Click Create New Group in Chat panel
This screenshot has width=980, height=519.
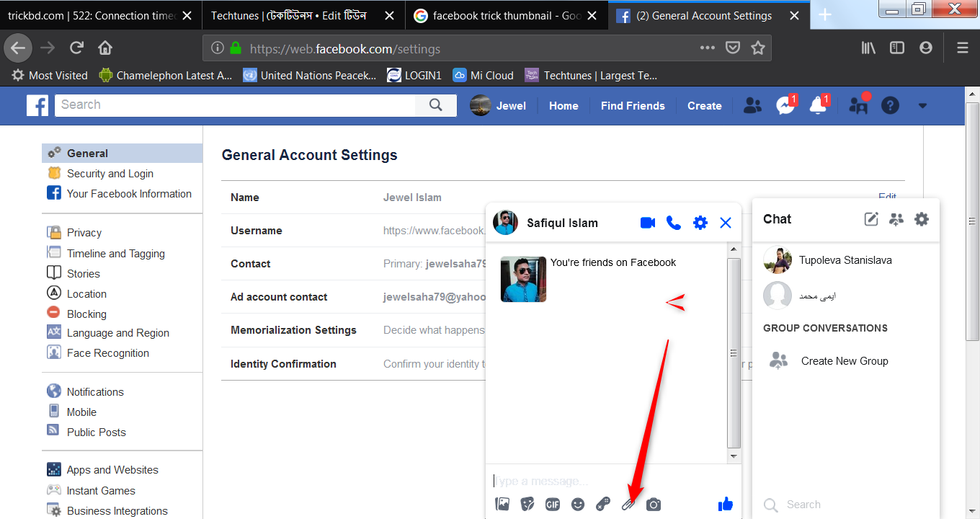(x=845, y=361)
